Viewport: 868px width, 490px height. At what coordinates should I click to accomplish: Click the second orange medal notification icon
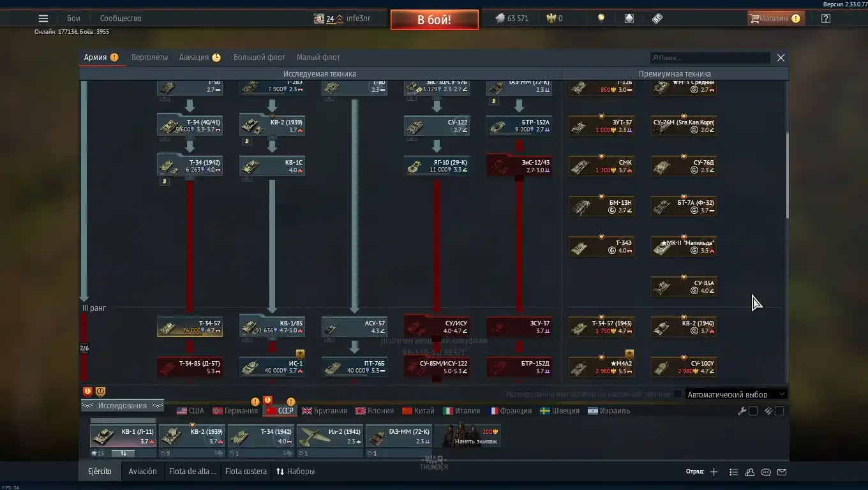[100, 392]
